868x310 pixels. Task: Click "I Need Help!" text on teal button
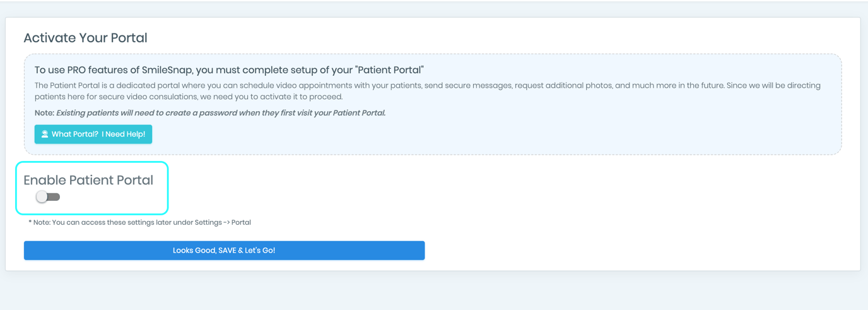[x=124, y=134]
